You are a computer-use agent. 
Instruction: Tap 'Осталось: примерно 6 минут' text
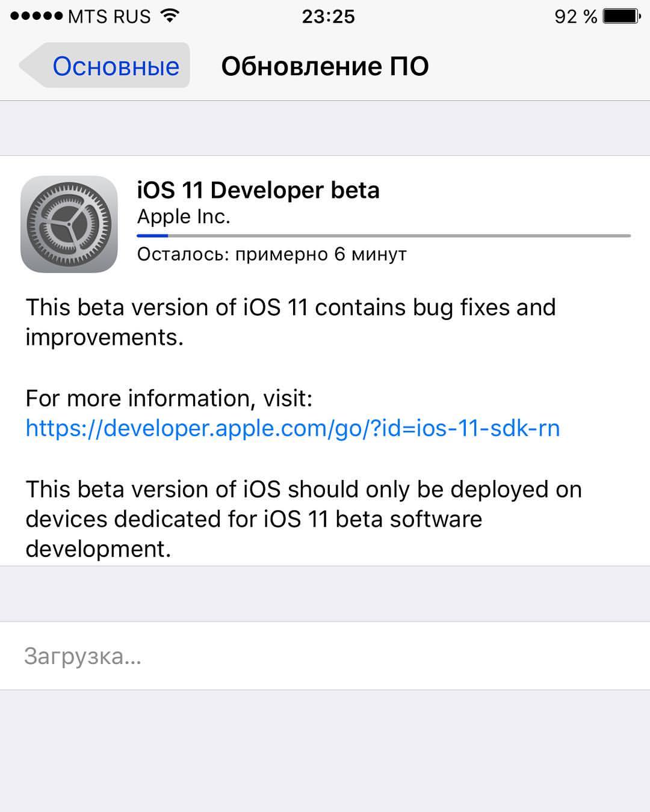272,254
